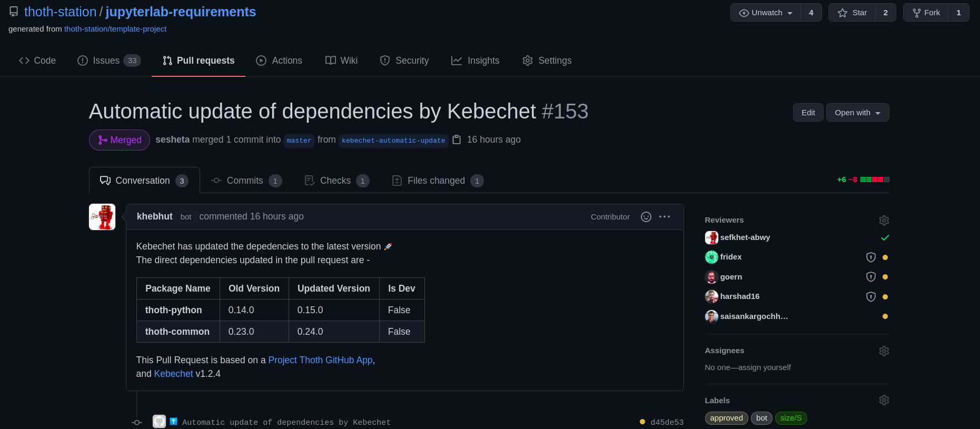Click the commented 16 hours ago timestamp
Viewport: 980px width, 429px height.
[x=277, y=216]
